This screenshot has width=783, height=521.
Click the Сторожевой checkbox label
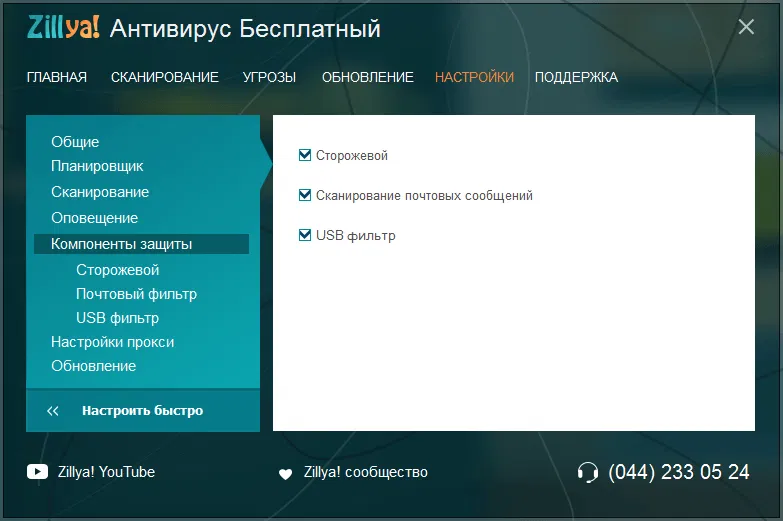pyautogui.click(x=352, y=155)
